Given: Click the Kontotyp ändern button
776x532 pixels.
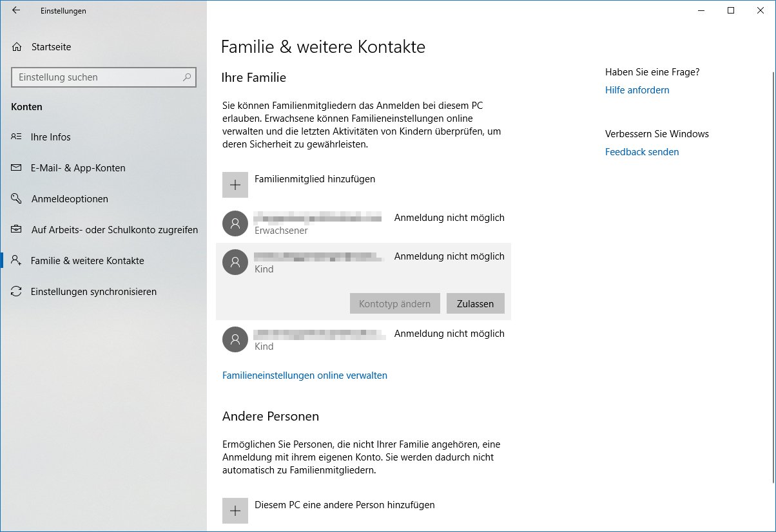Looking at the screenshot, I should pyautogui.click(x=395, y=304).
